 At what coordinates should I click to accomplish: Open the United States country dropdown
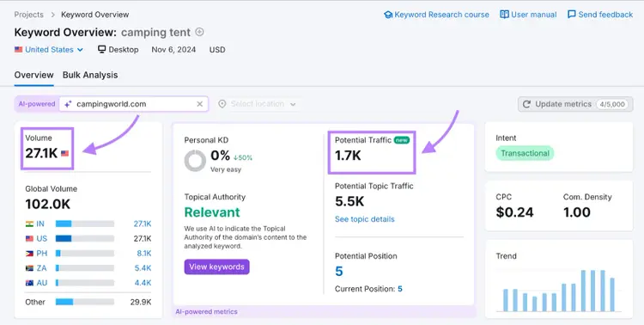[49, 50]
